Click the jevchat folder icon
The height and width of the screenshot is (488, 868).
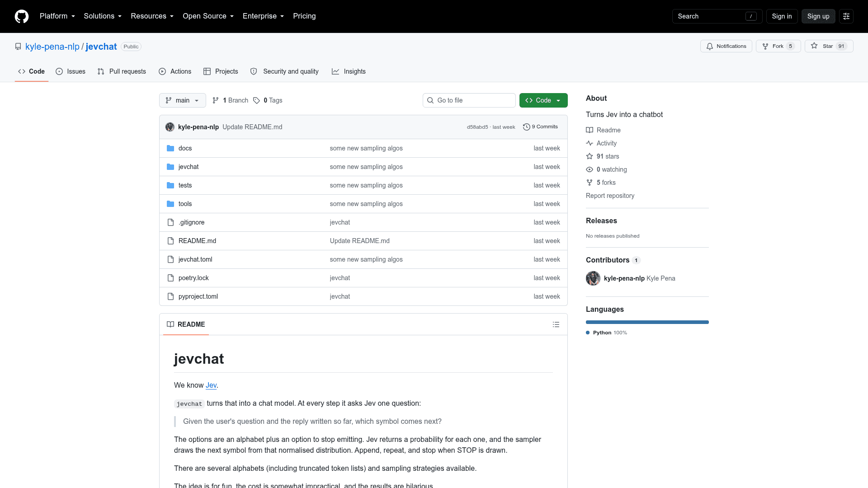[x=170, y=167]
